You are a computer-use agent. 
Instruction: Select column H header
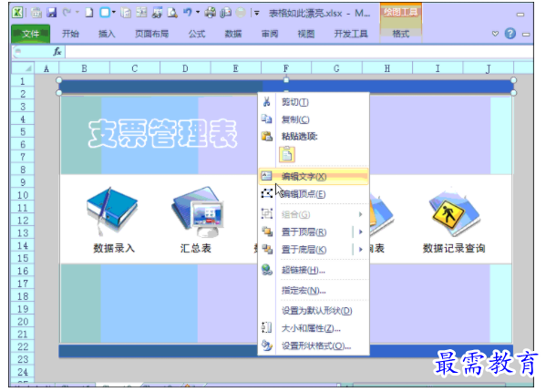coord(386,68)
